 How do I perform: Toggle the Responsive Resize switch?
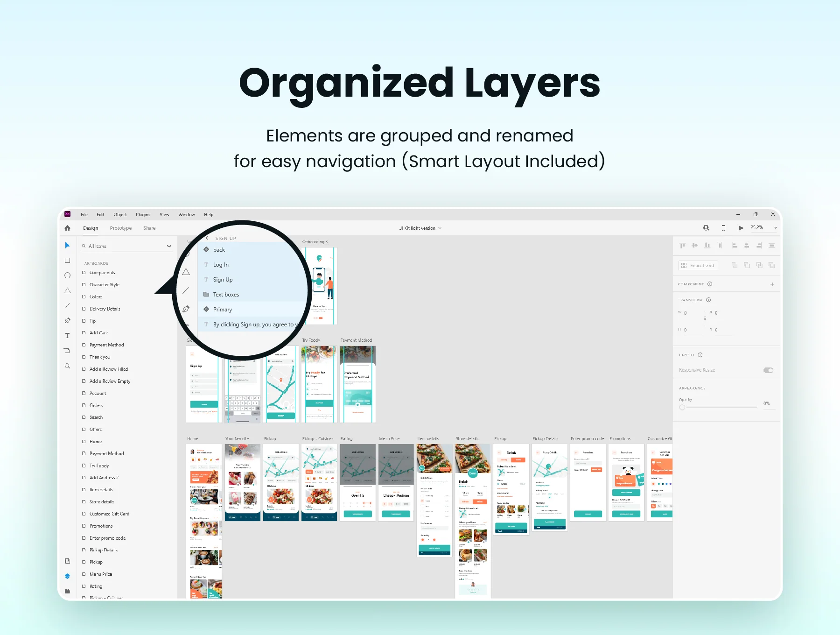click(769, 370)
